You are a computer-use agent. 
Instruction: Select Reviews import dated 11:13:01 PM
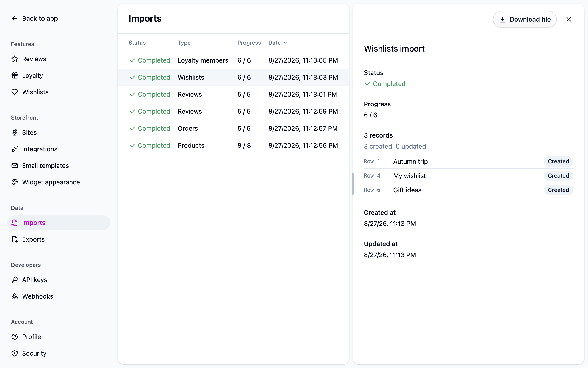[233, 95]
